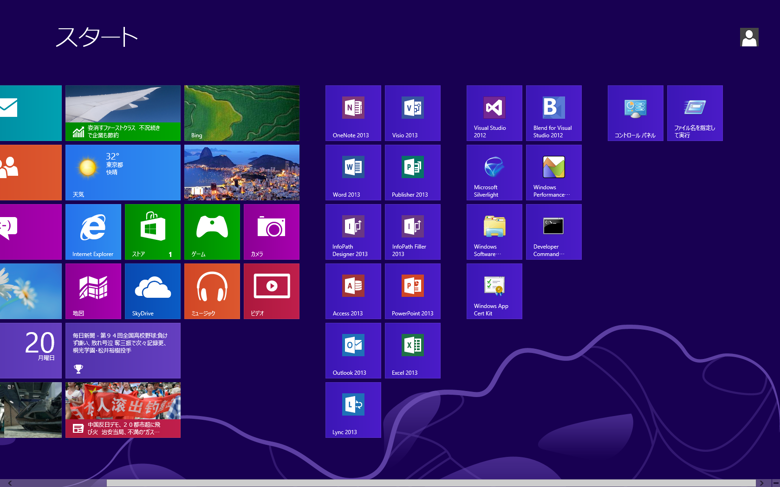The image size is (780, 487).
Task: Launch Internet Explorer tile
Action: pos(93,232)
